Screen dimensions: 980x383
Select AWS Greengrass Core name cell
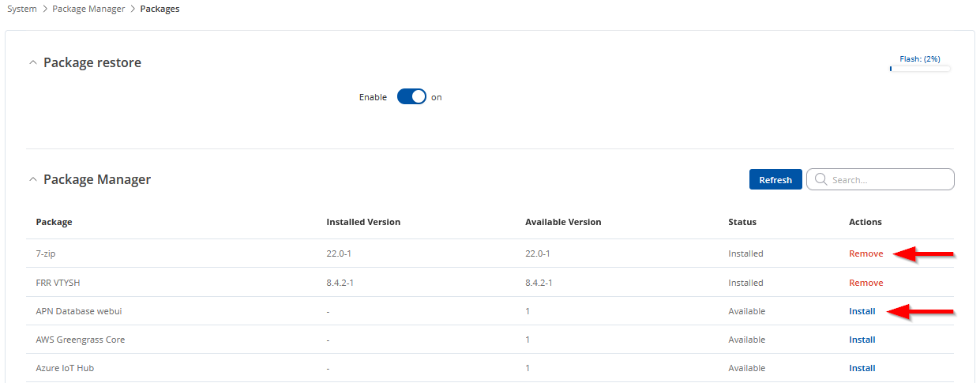pyautogui.click(x=81, y=340)
